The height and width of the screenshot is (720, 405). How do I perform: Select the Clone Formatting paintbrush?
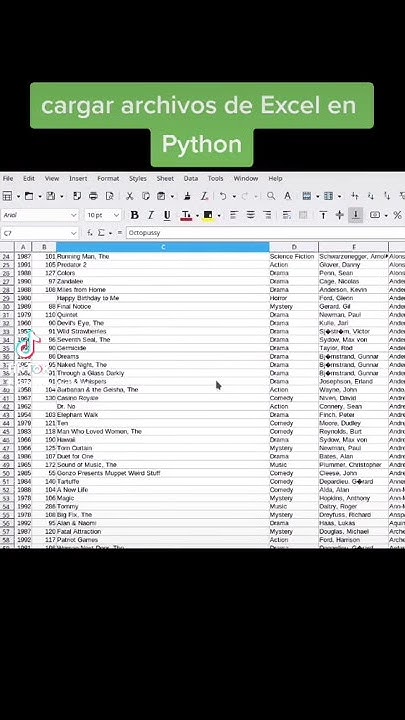[187, 196]
